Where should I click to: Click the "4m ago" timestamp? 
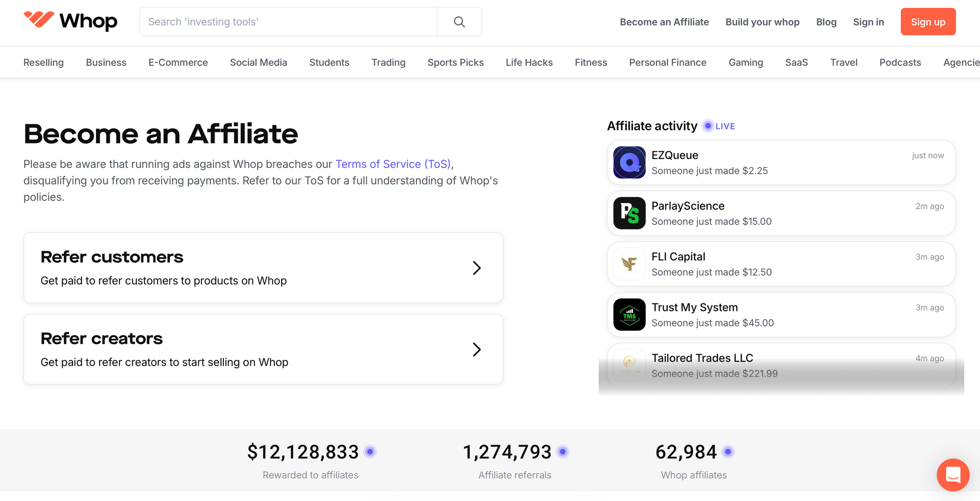[x=930, y=358]
